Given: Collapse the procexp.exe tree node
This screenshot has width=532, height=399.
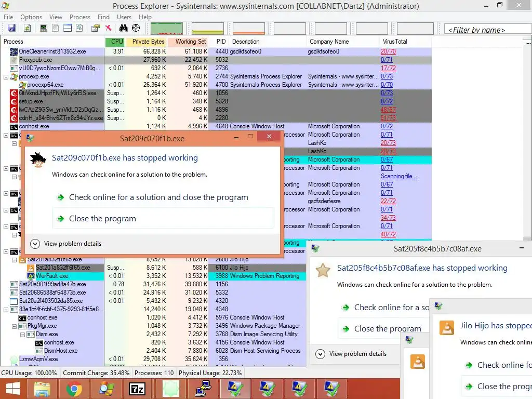Looking at the screenshot, I should point(6,77).
